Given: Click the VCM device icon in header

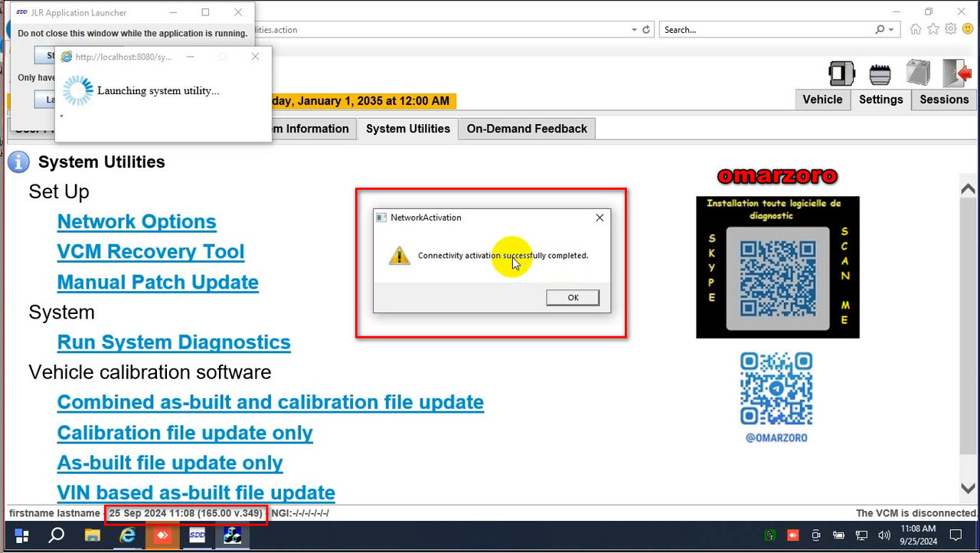Looking at the screenshot, I should 841,74.
